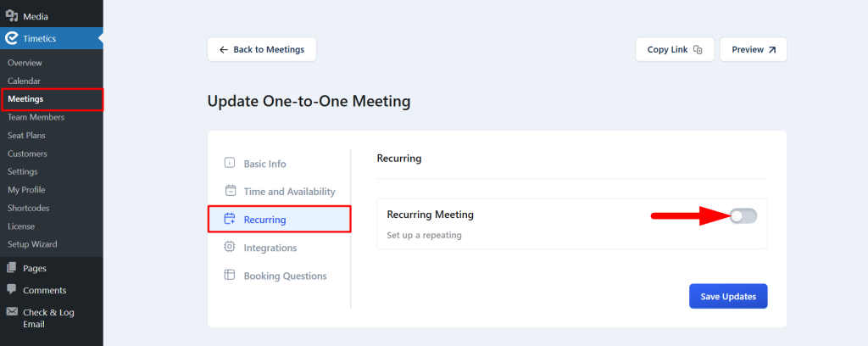The width and height of the screenshot is (868, 346).
Task: Click the Comments speech bubble icon
Action: pyautogui.click(x=12, y=289)
